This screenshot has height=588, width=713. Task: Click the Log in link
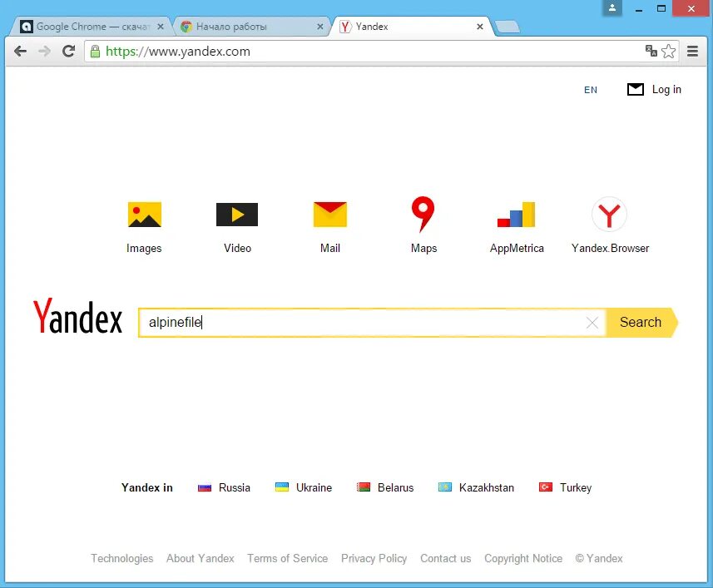click(x=666, y=90)
